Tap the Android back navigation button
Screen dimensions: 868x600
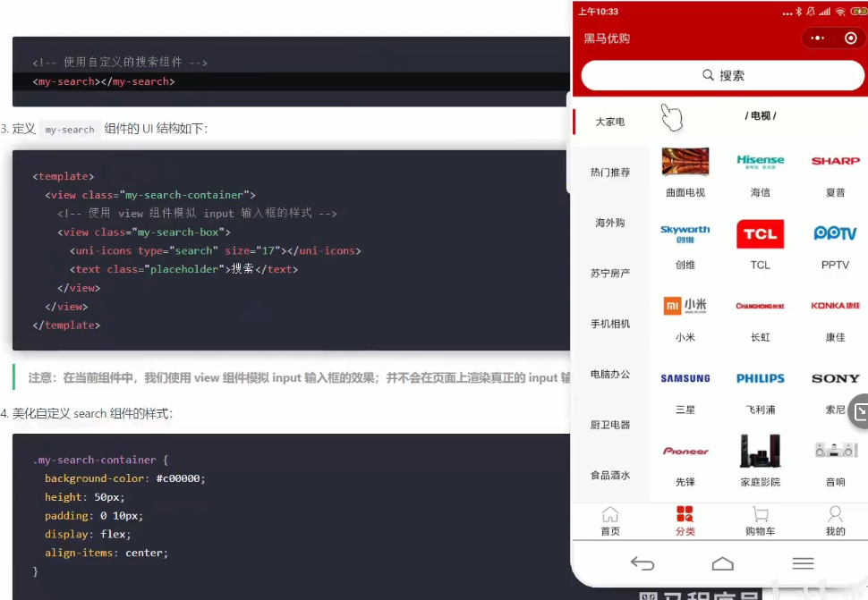pos(642,563)
